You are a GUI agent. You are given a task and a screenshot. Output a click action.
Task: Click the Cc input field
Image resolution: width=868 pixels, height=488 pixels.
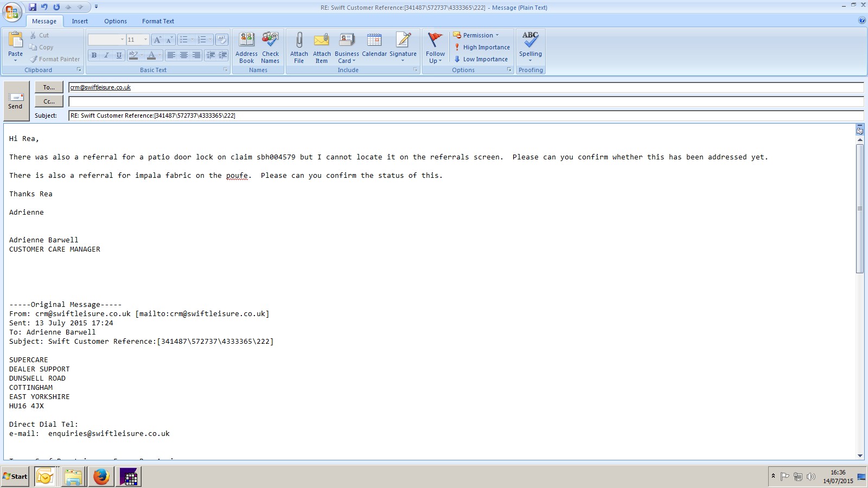click(466, 101)
